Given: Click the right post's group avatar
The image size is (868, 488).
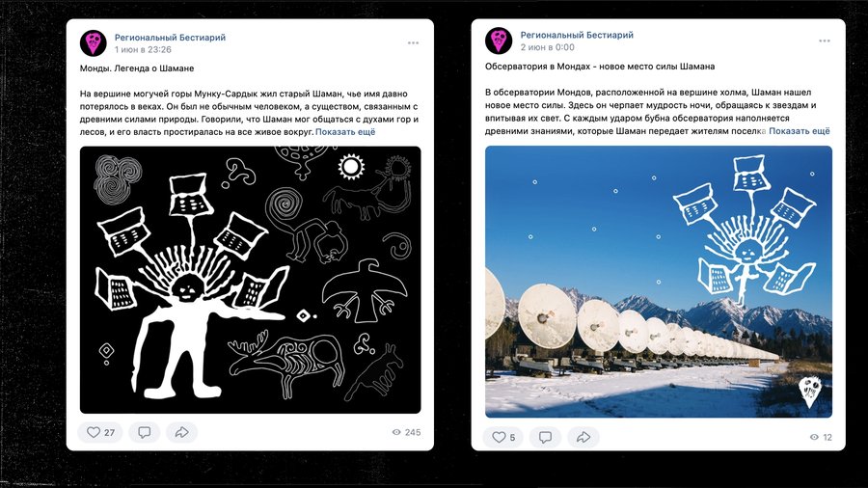Looking at the screenshot, I should (x=499, y=41).
